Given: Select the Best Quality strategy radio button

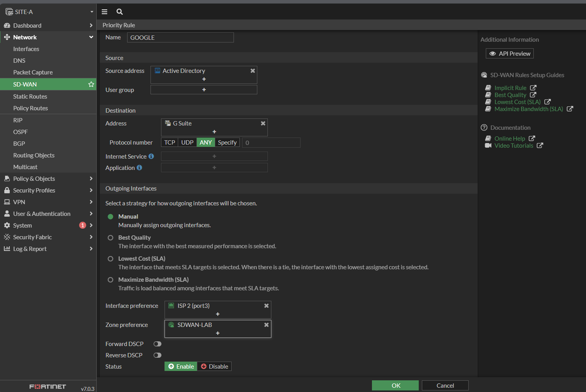Looking at the screenshot, I should (x=111, y=238).
